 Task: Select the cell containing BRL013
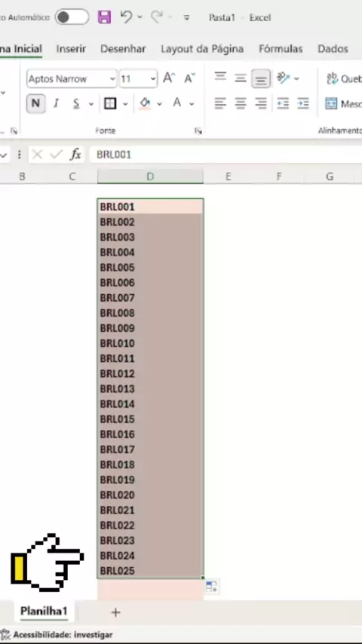pos(150,389)
